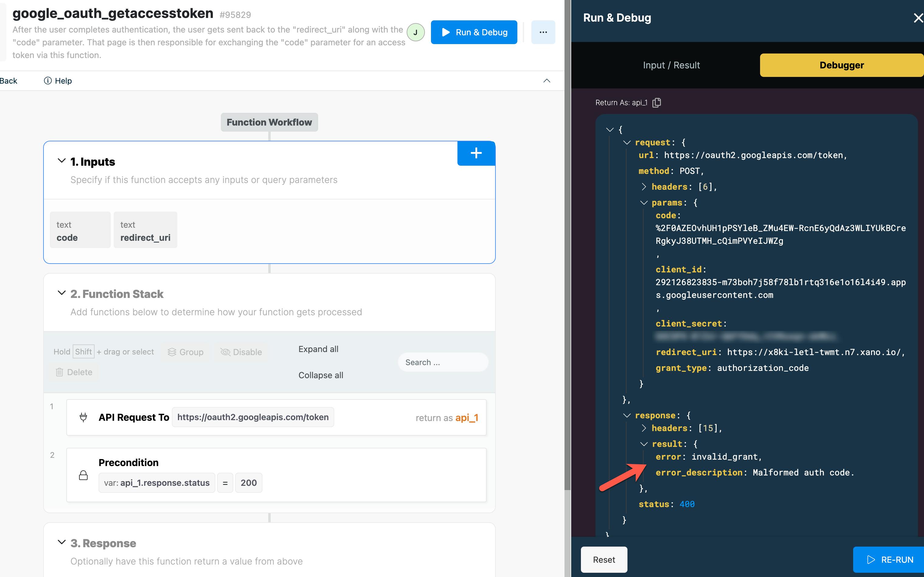Expand request headers [6] in debugger
The width and height of the screenshot is (924, 577).
pyautogui.click(x=644, y=187)
